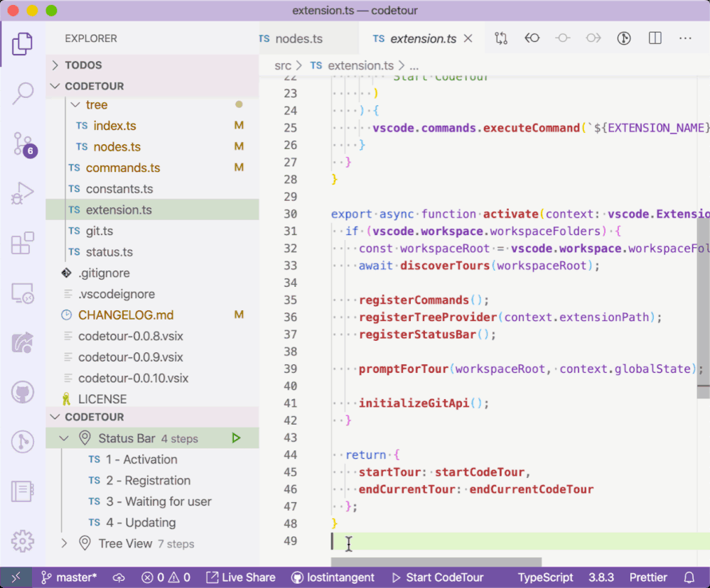Image resolution: width=710 pixels, height=588 pixels.
Task: Go to step 3 - Waiting for user
Action: pyautogui.click(x=152, y=501)
